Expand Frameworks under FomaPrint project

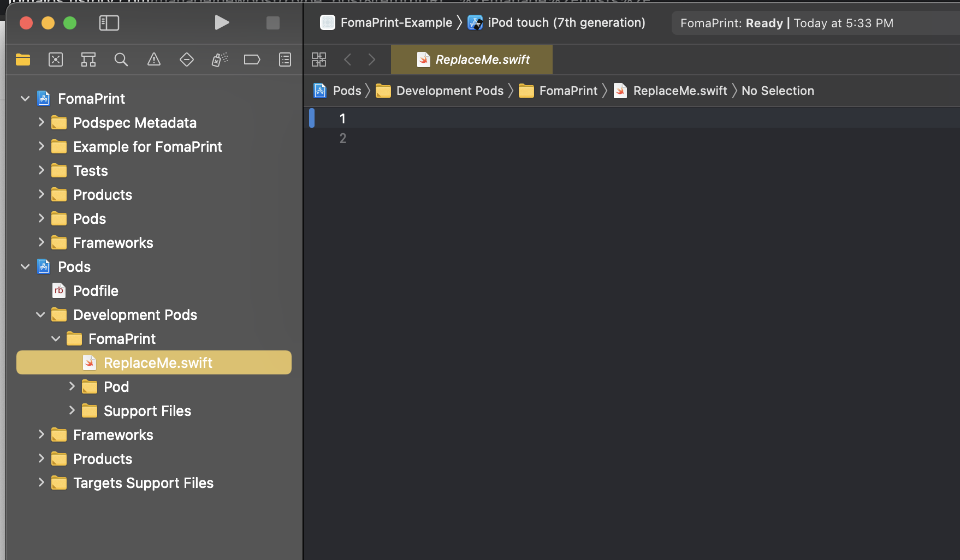41,242
